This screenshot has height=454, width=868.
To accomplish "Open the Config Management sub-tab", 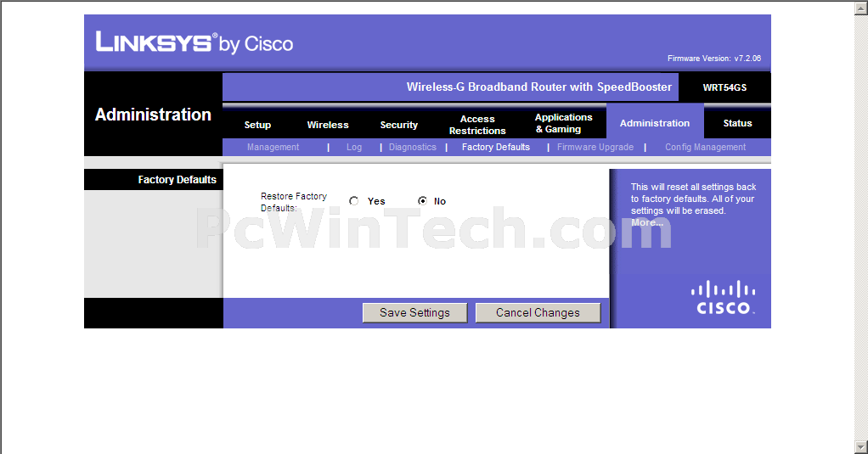I will (x=705, y=147).
